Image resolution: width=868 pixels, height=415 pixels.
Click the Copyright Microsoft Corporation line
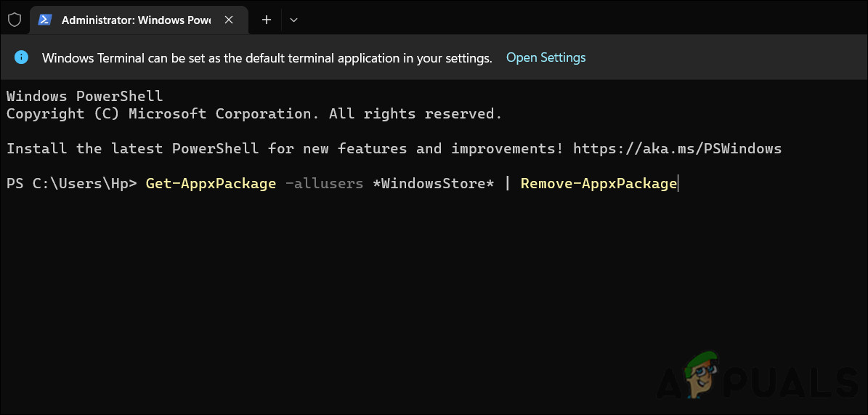(254, 114)
